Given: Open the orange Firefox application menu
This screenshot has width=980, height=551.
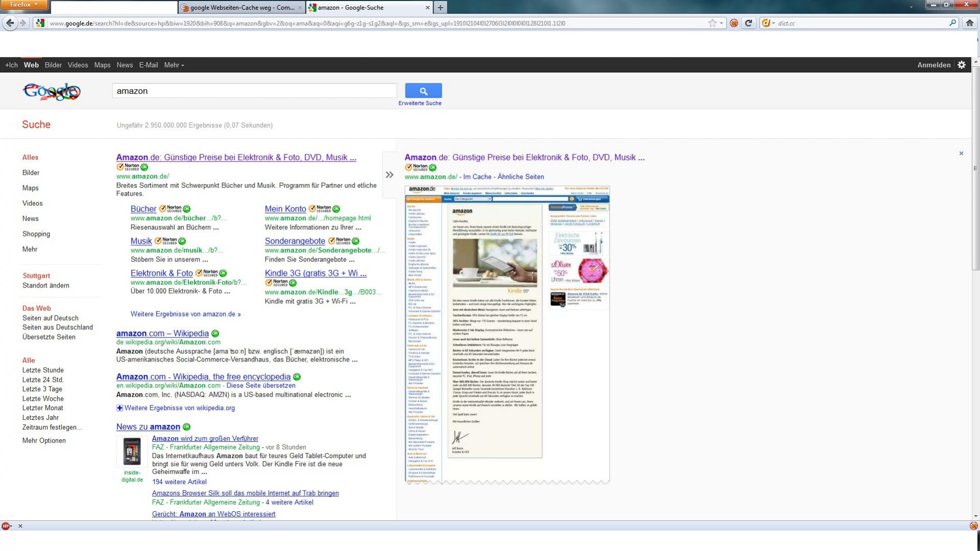Looking at the screenshot, I should (x=24, y=5).
